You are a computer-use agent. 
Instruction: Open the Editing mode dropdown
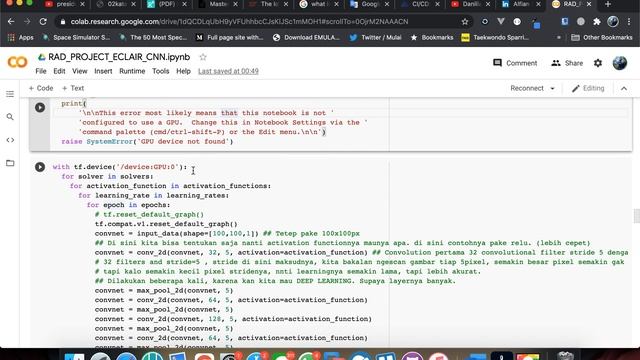pyautogui.click(x=588, y=88)
